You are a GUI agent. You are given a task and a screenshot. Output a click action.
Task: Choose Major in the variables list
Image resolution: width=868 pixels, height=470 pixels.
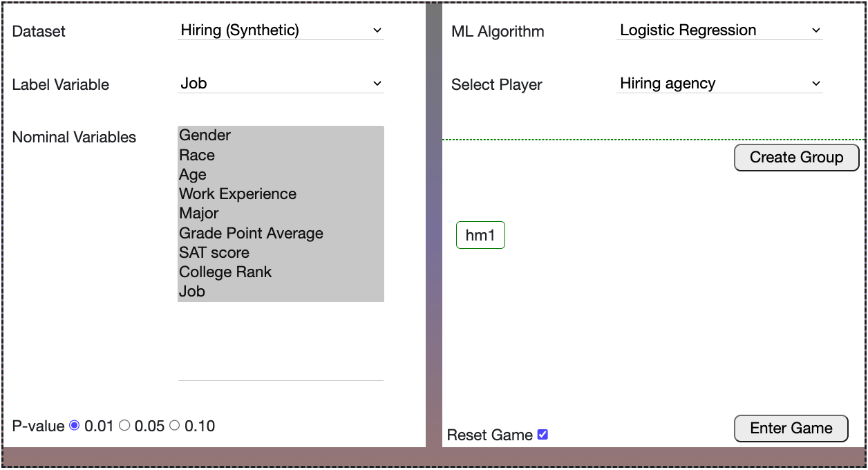click(199, 214)
